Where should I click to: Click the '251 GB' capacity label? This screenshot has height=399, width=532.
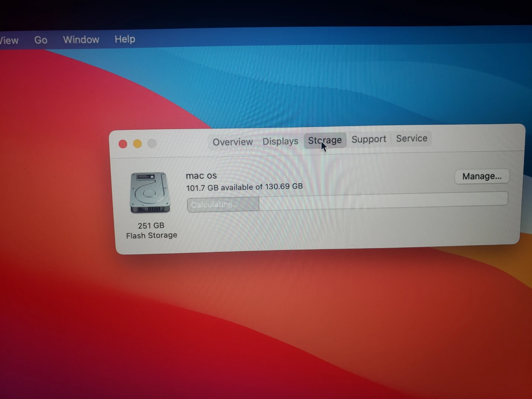pyautogui.click(x=151, y=225)
